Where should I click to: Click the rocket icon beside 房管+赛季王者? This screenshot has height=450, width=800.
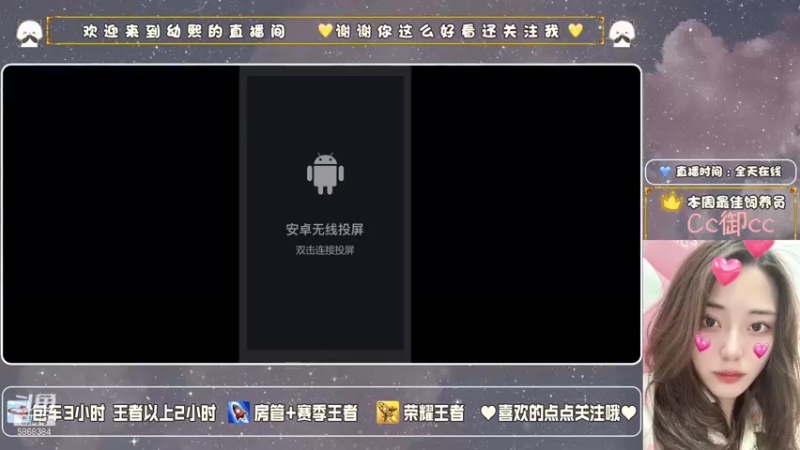(x=238, y=412)
